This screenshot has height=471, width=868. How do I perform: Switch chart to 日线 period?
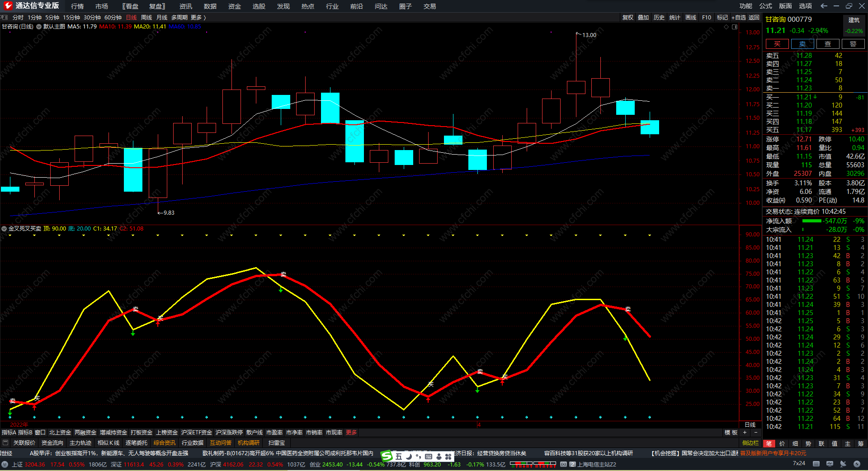(x=131, y=17)
